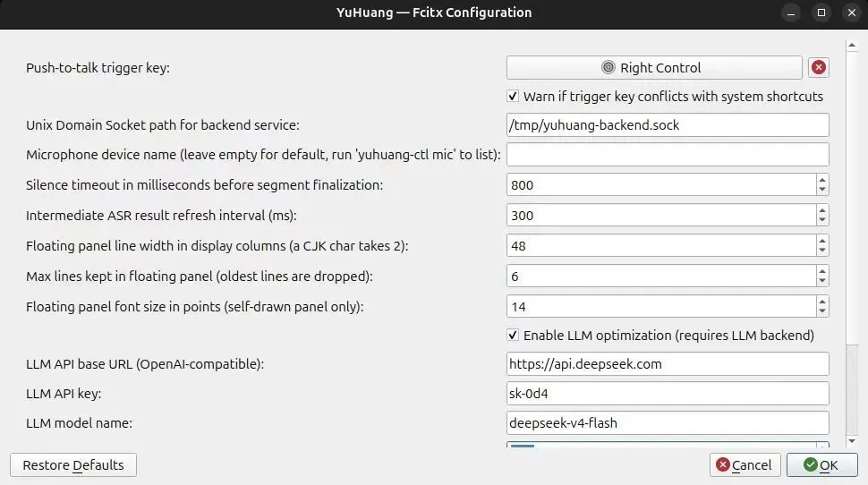Click the Cancel button
Image resolution: width=868 pixels, height=485 pixels.
pyautogui.click(x=745, y=465)
